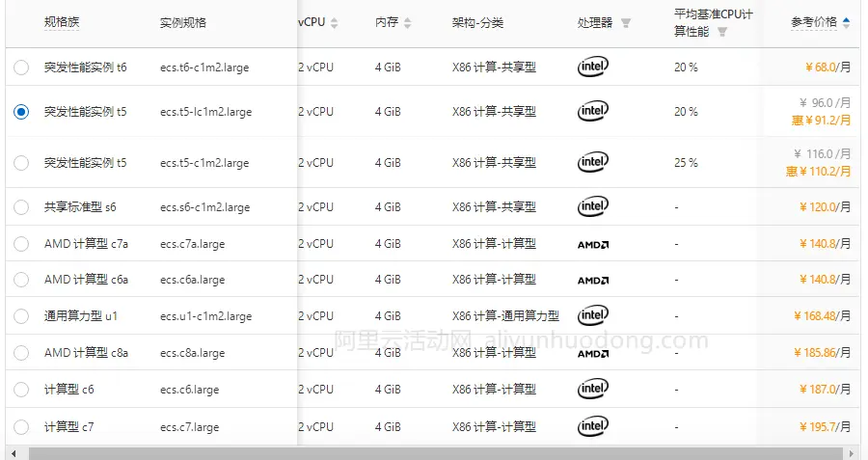This screenshot has width=868, height=460.
Task: Click Intel logo in ecs.s6-c1m2.large row
Action: click(x=593, y=206)
